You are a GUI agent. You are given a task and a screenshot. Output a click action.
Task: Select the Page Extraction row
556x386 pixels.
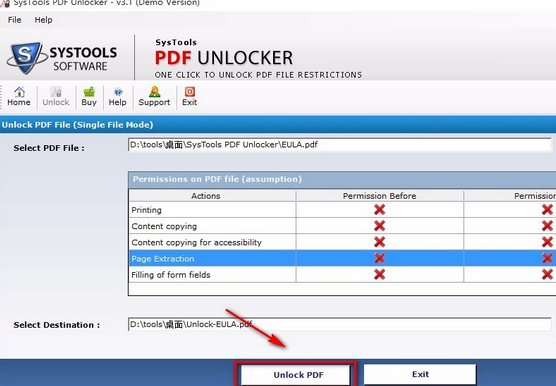(342, 258)
